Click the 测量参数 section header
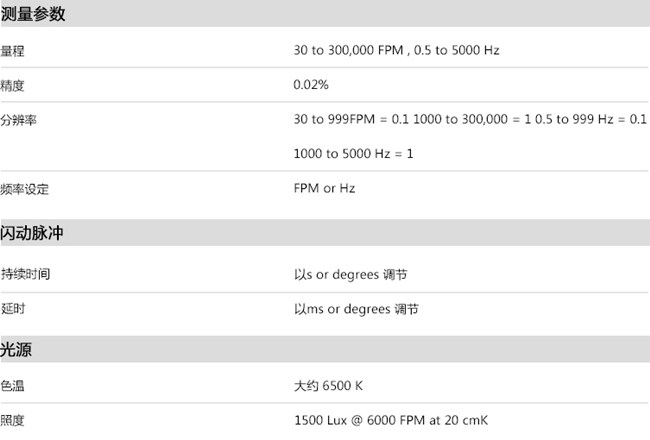The height and width of the screenshot is (440, 650). [33, 14]
